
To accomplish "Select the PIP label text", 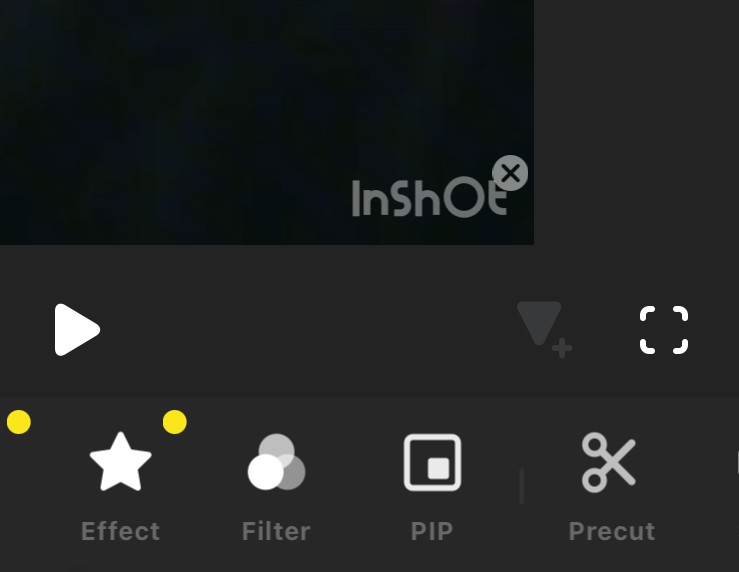I will pyautogui.click(x=432, y=531).
